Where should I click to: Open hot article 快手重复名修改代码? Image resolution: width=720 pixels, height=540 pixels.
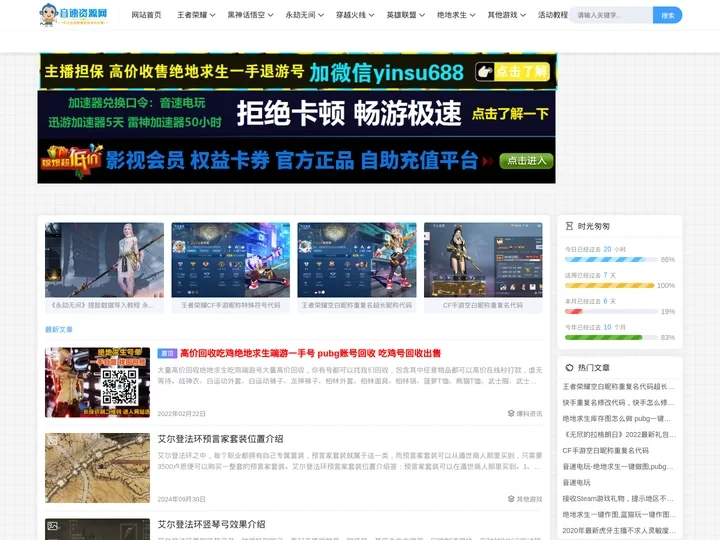(x=619, y=403)
